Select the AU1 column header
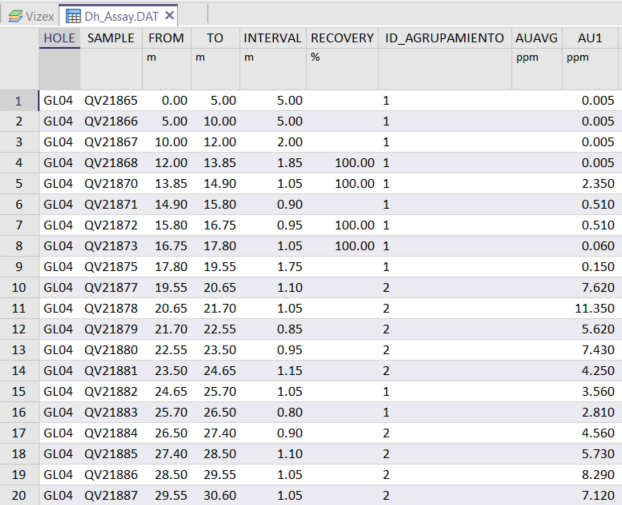This screenshot has width=622, height=505. point(590,38)
